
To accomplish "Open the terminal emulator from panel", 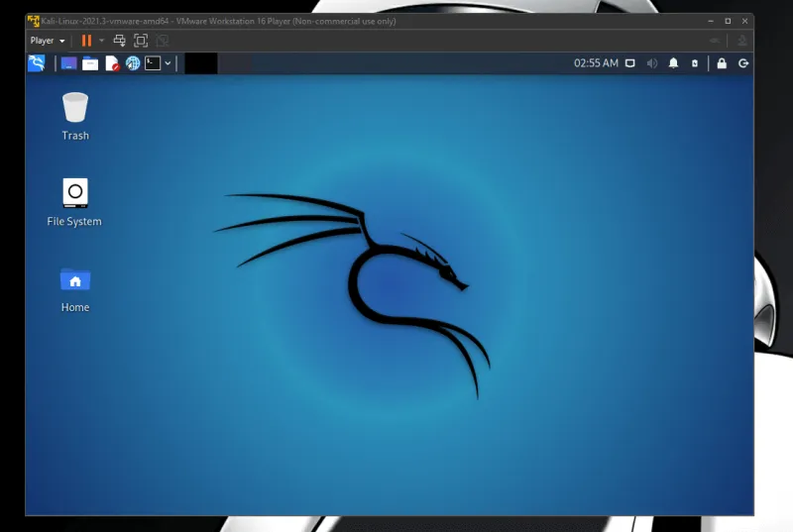I will tap(153, 63).
